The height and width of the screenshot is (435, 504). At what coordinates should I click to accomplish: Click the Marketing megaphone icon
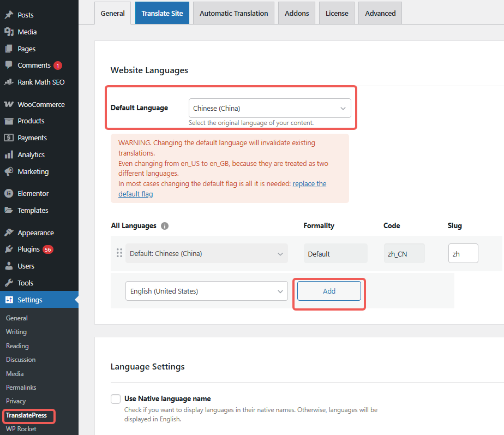pyautogui.click(x=9, y=171)
